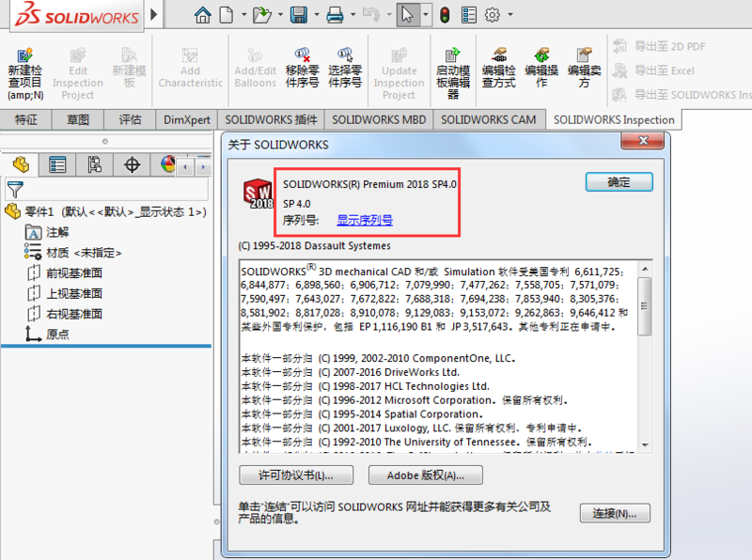Image resolution: width=752 pixels, height=560 pixels.
Task: Select 右视基准面 in feature tree
Action: (64, 314)
